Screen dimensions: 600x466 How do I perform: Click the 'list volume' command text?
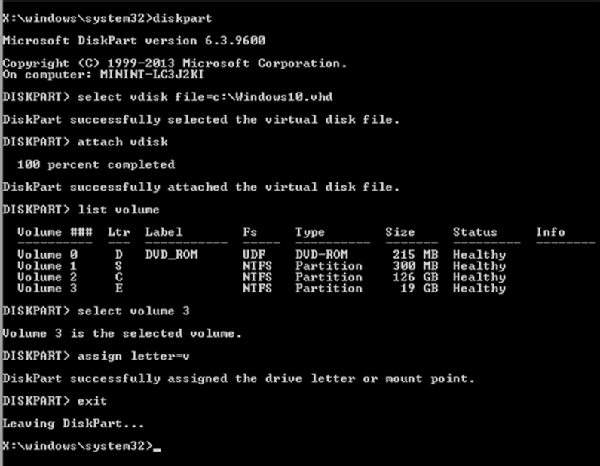click(x=119, y=210)
